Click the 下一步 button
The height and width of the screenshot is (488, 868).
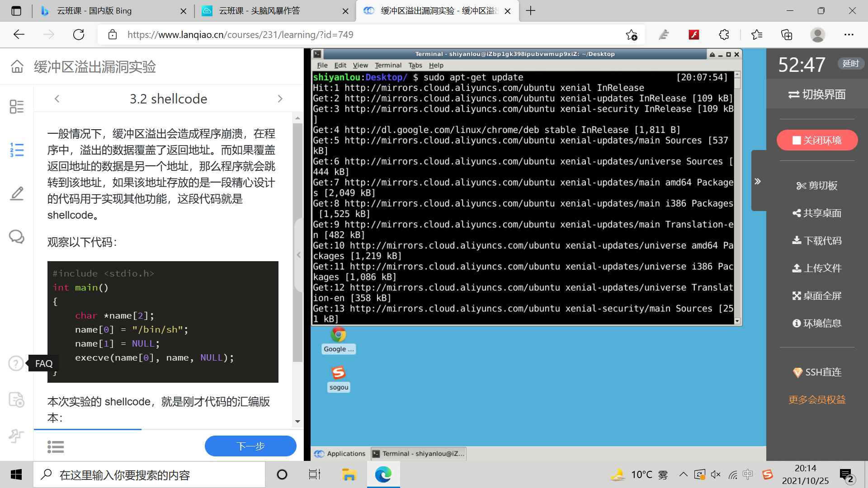pyautogui.click(x=250, y=446)
